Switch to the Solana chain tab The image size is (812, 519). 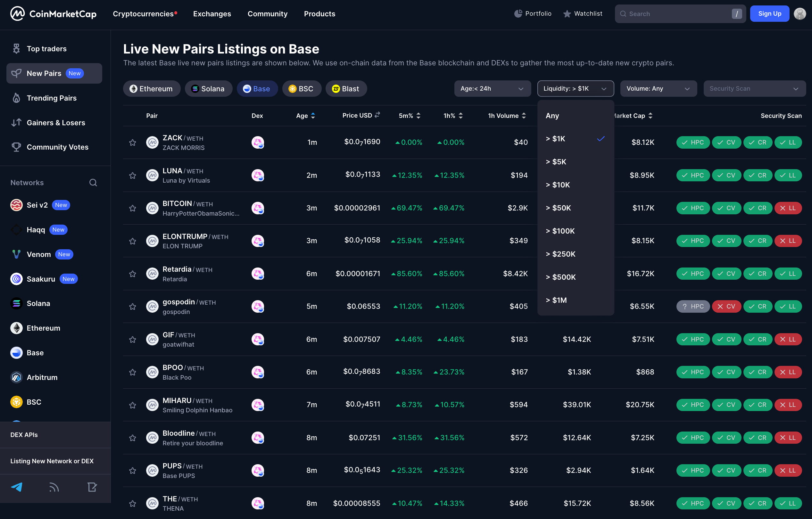[208, 88]
